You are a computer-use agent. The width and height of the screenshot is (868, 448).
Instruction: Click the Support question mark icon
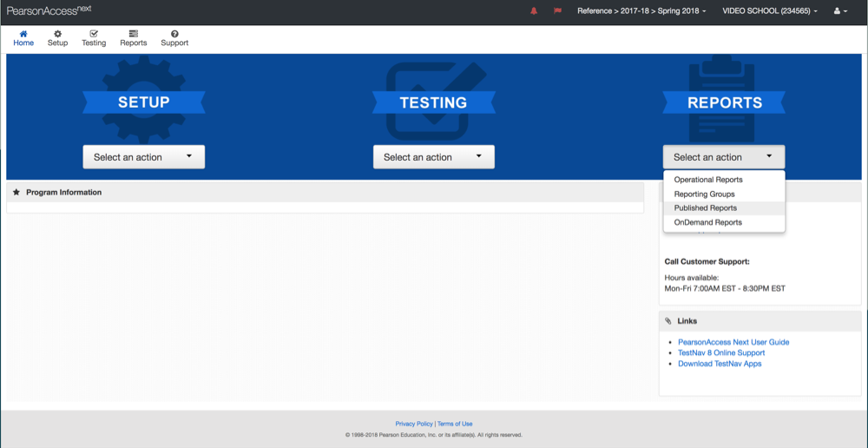point(174,35)
